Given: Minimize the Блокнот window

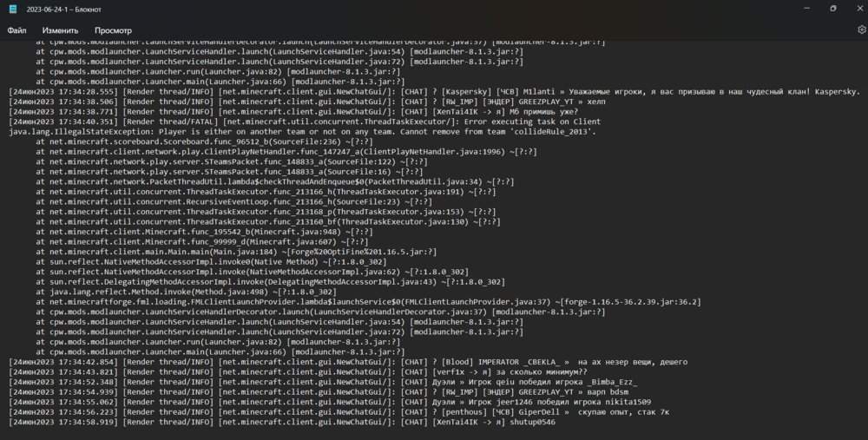Looking at the screenshot, I should (806, 9).
